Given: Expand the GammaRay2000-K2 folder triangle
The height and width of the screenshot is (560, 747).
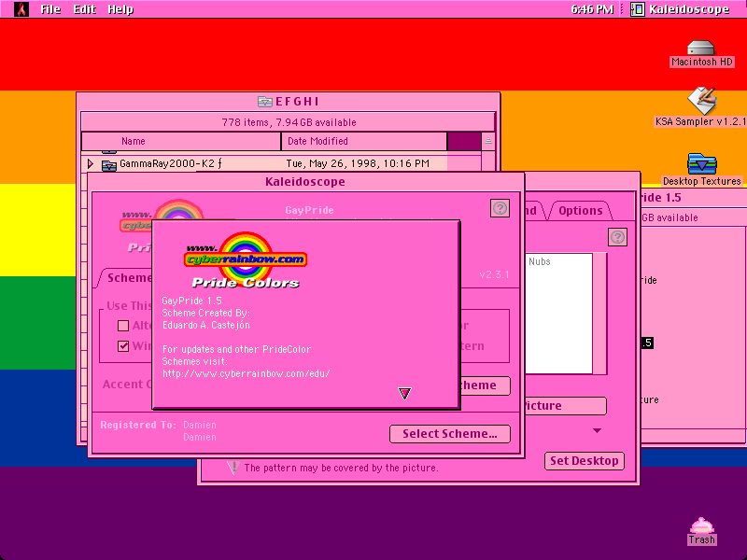Looking at the screenshot, I should point(91,164).
